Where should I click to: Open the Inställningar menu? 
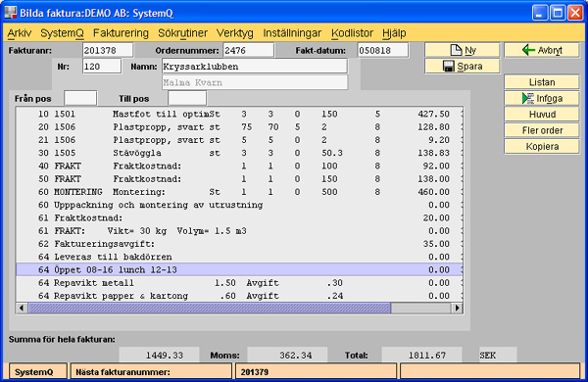pos(292,33)
